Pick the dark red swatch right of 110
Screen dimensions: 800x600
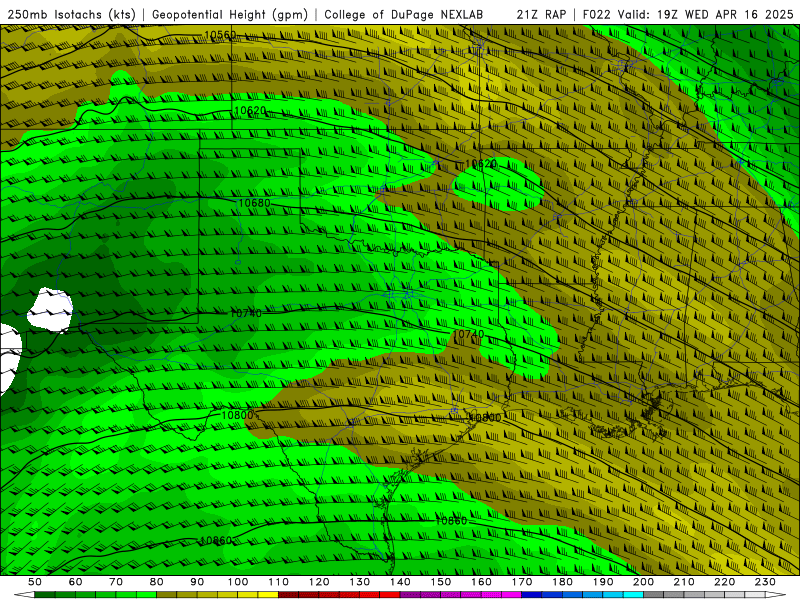[x=289, y=595]
